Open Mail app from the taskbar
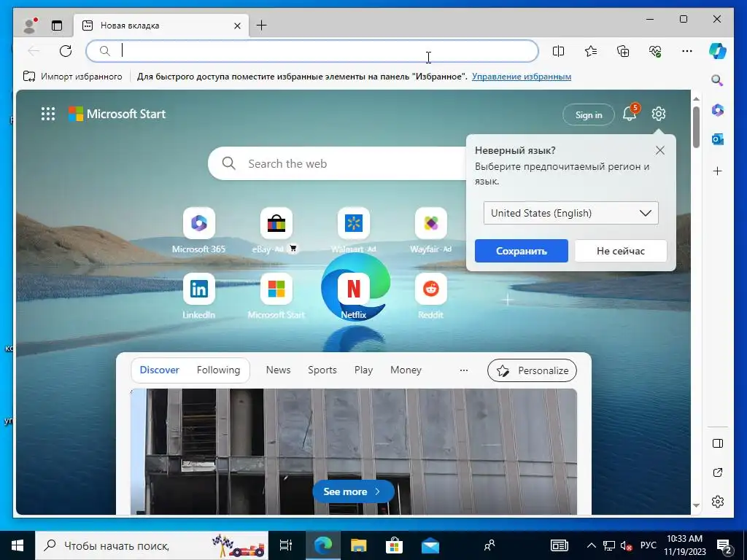The width and height of the screenshot is (747, 560). pos(430,545)
